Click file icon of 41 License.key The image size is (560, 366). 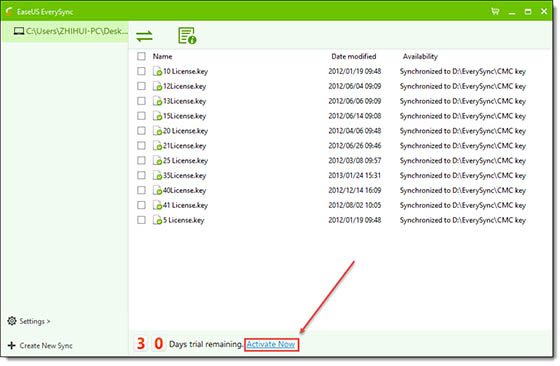pos(157,205)
